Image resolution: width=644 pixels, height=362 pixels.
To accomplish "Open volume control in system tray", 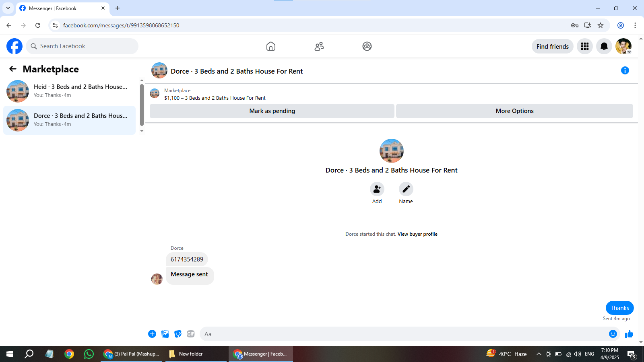I will tap(578, 354).
